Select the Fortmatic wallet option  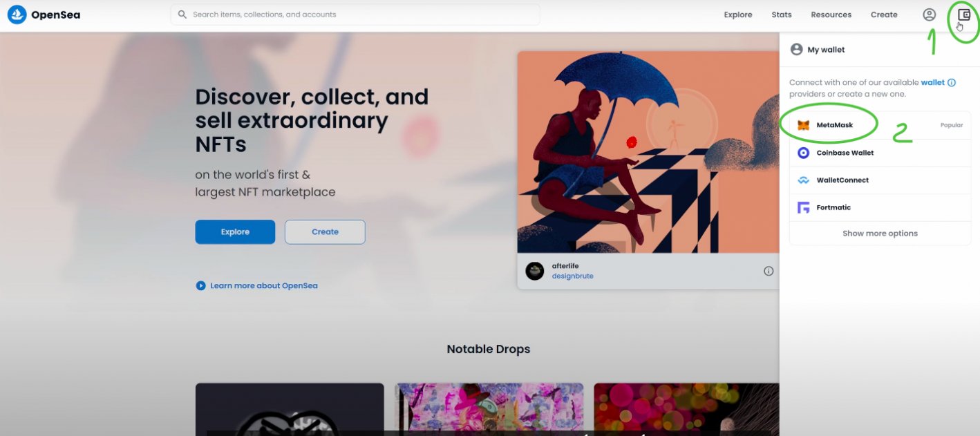880,207
